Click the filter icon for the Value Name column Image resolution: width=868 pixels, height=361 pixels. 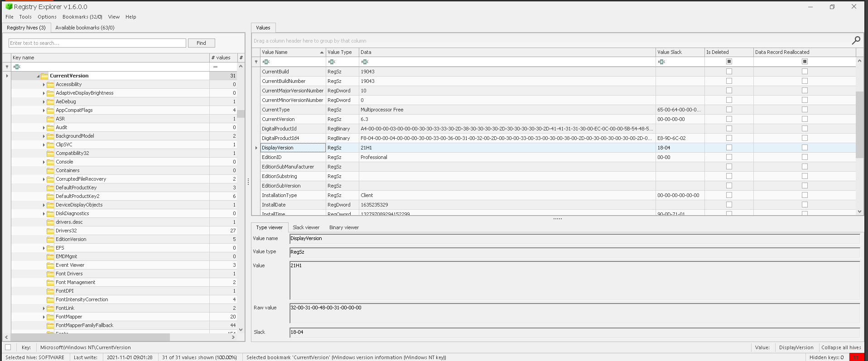tap(266, 62)
